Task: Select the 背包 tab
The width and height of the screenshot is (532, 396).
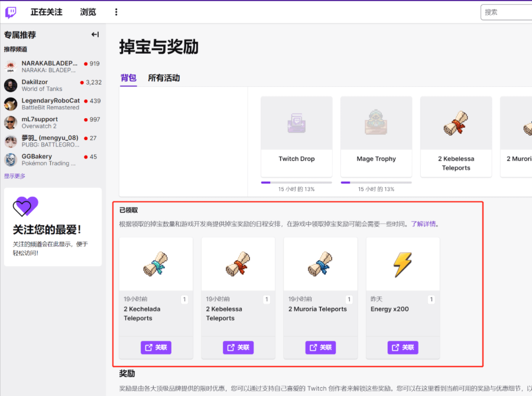Action: click(128, 78)
